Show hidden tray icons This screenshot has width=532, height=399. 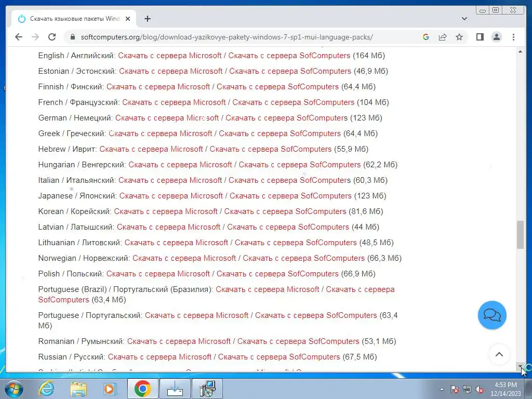pyautogui.click(x=442, y=389)
